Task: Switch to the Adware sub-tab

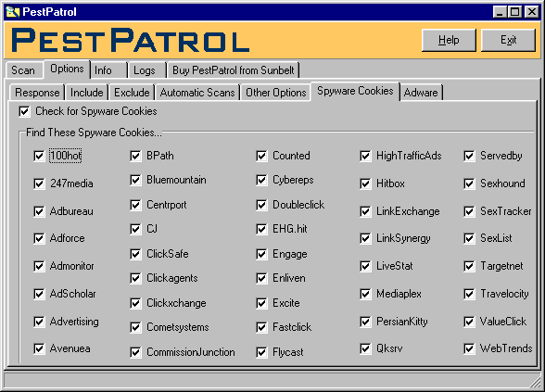Action: point(421,93)
